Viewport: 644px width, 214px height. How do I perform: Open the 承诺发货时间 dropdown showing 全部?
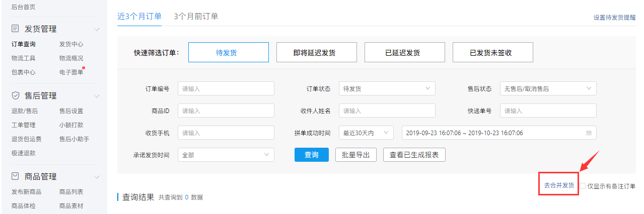(x=226, y=155)
